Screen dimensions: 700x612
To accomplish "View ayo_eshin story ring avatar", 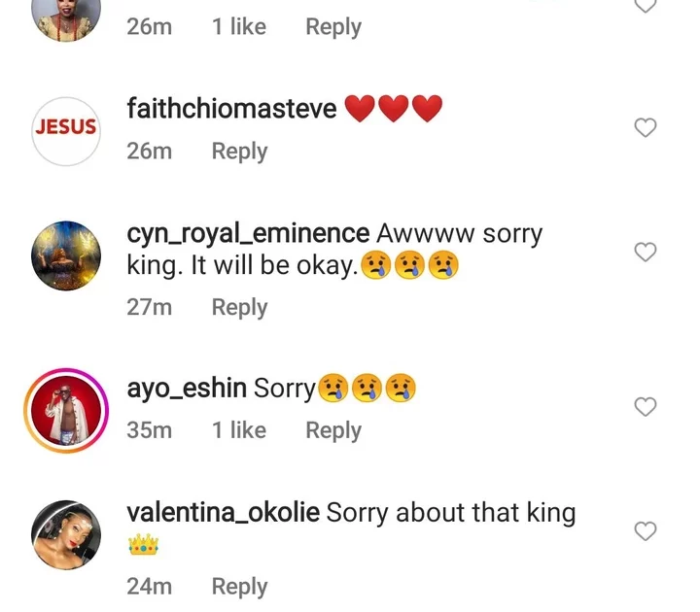I will click(x=66, y=409).
